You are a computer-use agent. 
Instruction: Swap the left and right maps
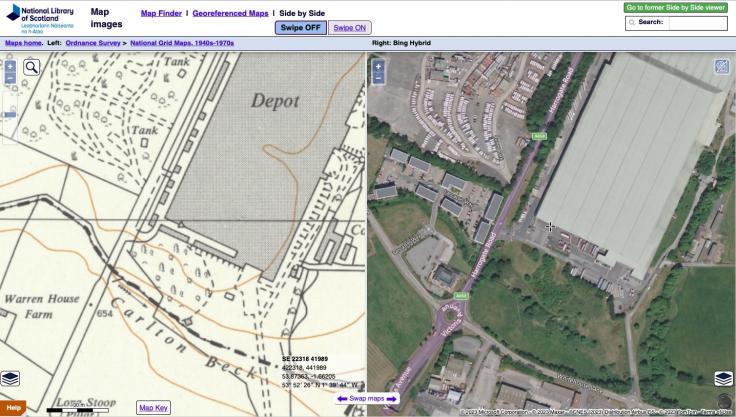click(367, 399)
